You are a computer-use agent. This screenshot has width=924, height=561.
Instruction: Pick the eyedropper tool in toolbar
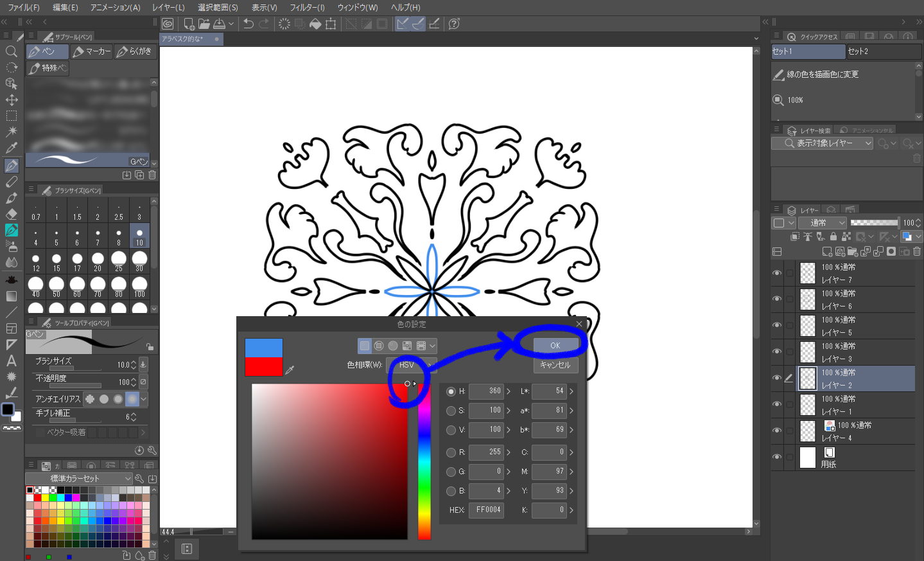pos(11,148)
